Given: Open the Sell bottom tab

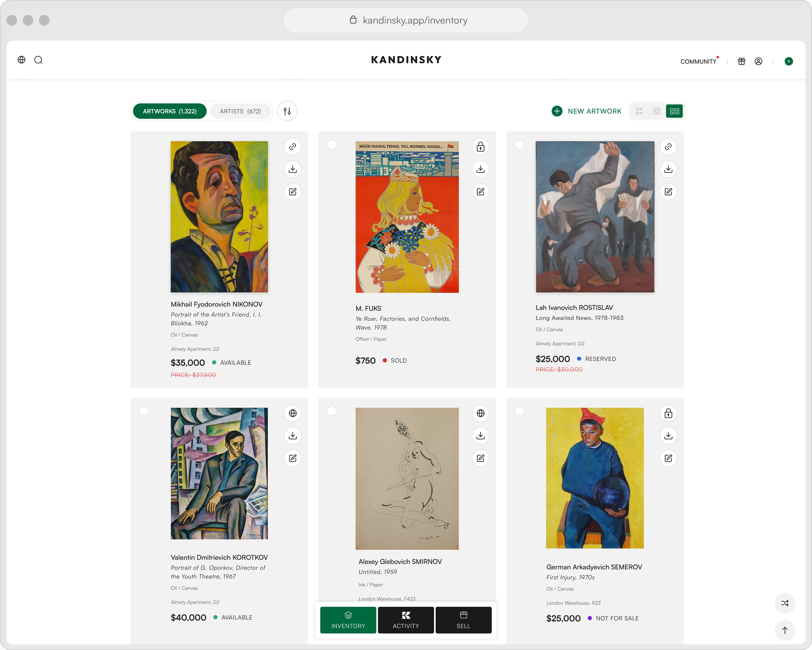Looking at the screenshot, I should click(x=463, y=620).
